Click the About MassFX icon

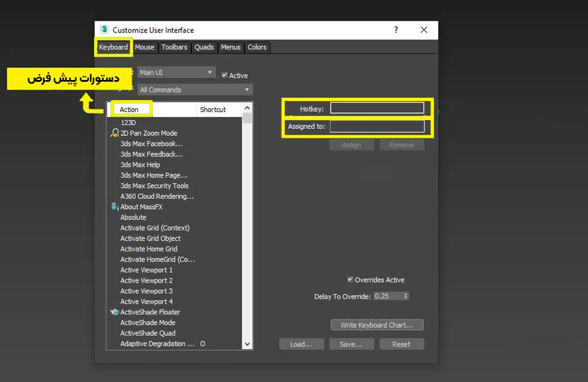point(115,207)
